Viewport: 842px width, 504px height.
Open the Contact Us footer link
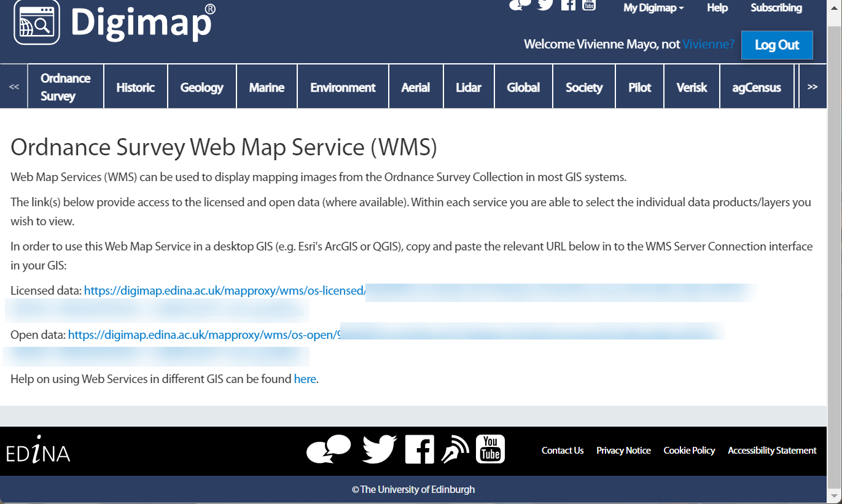click(x=563, y=450)
